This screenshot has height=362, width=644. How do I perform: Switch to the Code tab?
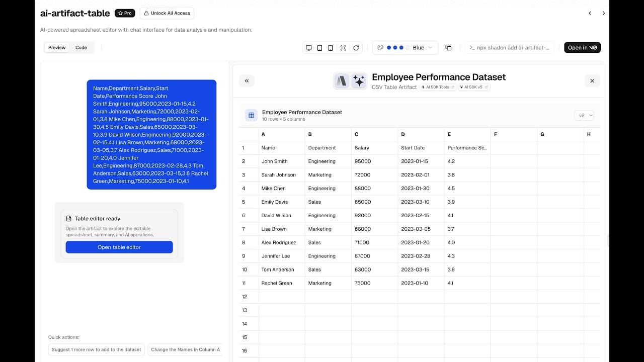coord(81,48)
